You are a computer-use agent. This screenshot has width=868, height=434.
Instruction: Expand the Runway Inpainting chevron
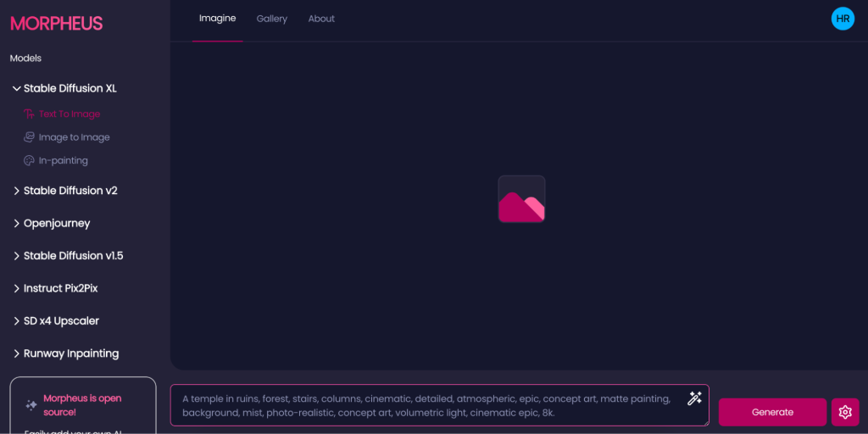click(x=17, y=353)
